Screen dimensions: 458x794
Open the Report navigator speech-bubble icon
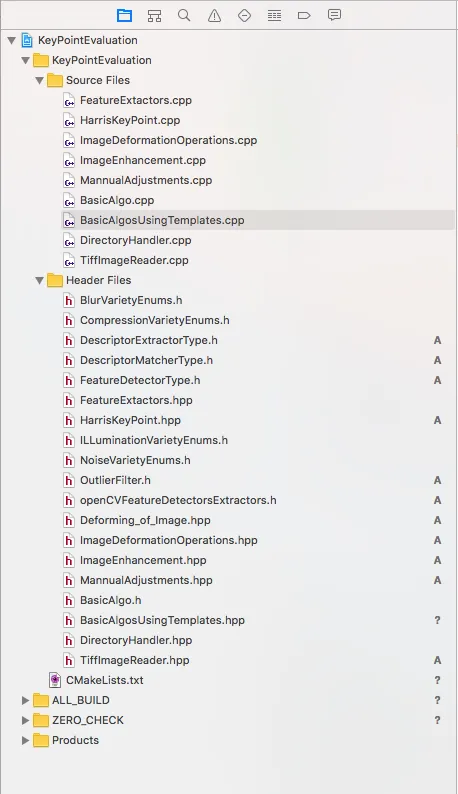334,15
